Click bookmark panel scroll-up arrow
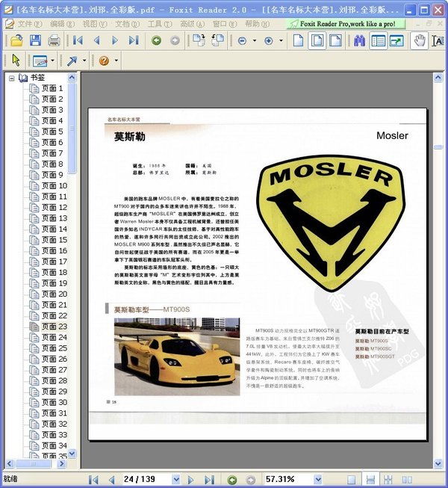This screenshot has width=448, height=488. pos(72,77)
